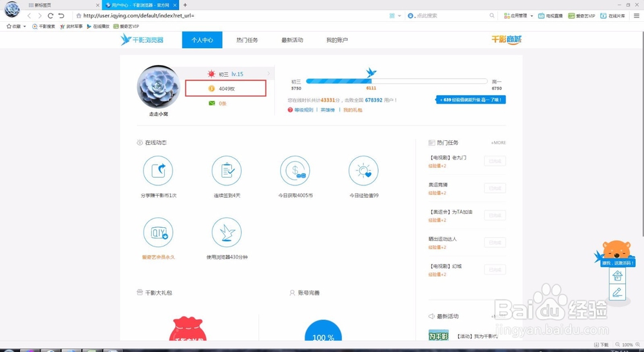Open the 我的账户 navigation tab
Image resolution: width=644 pixels, height=352 pixels.
pyautogui.click(x=337, y=40)
